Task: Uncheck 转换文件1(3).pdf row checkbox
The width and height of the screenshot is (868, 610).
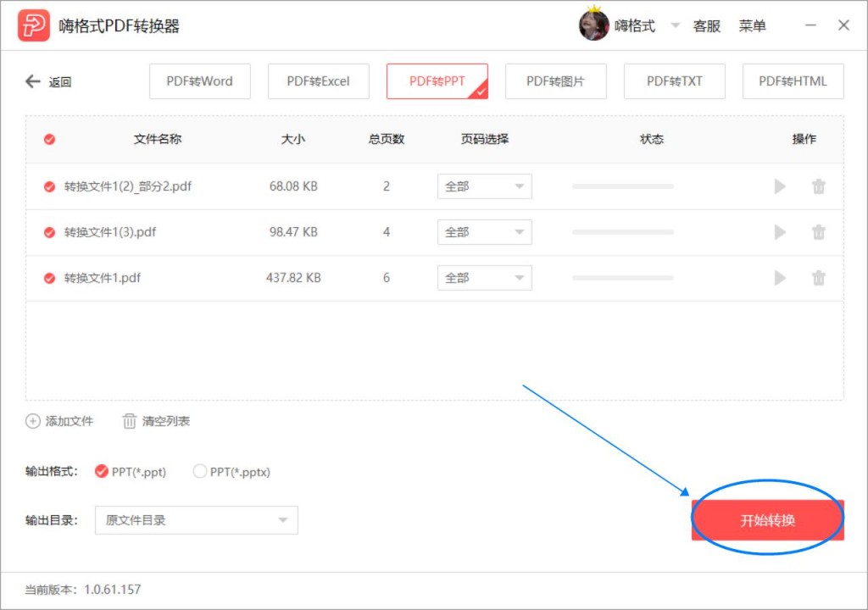Action: tap(49, 232)
